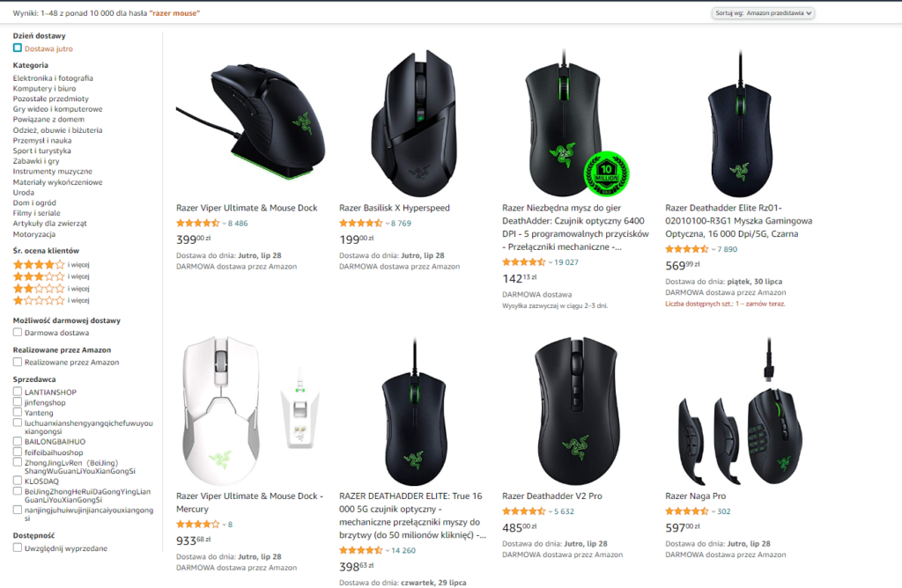The width and height of the screenshot is (902, 588).
Task: Expand rating popover arrow next to 19 027
Action: (550, 262)
